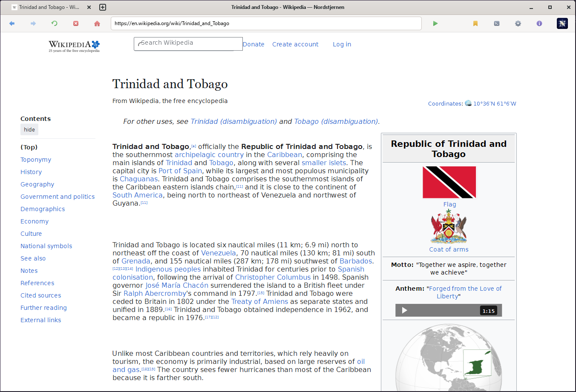576x392 pixels.
Task: Open the Create account link
Action: tap(295, 44)
